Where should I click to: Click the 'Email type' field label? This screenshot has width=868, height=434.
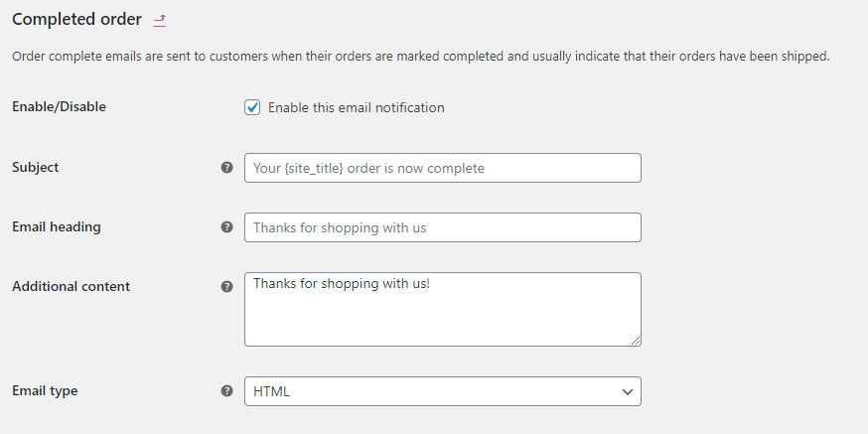pos(45,391)
